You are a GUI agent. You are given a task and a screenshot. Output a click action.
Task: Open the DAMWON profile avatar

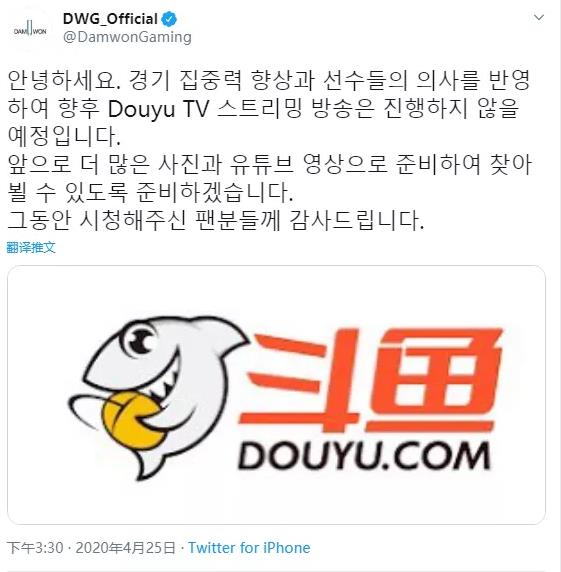coord(30,30)
